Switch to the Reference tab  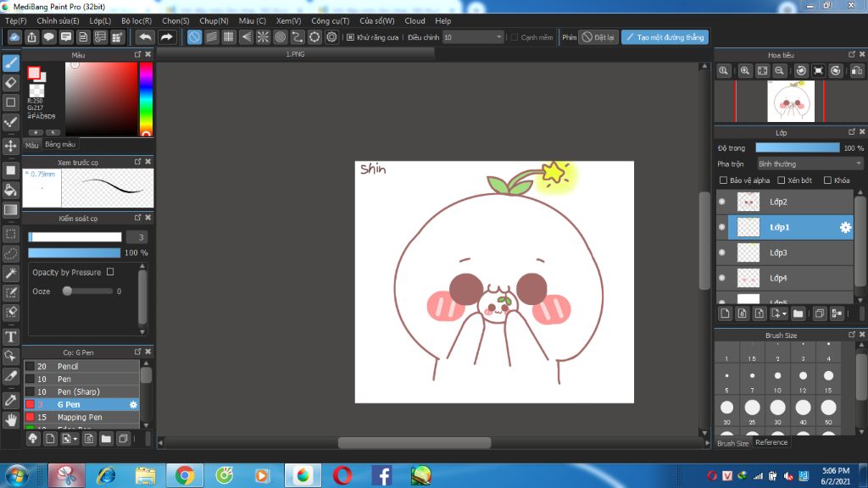(771, 442)
